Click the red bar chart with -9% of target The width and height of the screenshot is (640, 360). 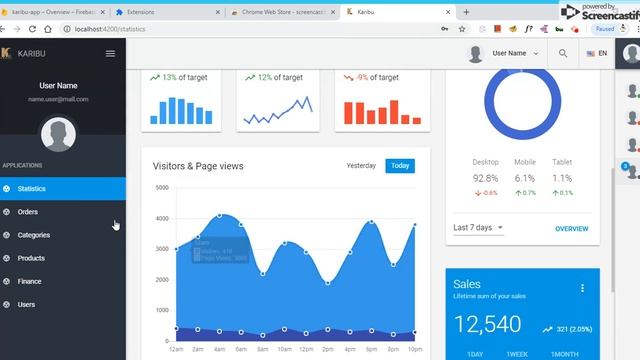(382, 112)
